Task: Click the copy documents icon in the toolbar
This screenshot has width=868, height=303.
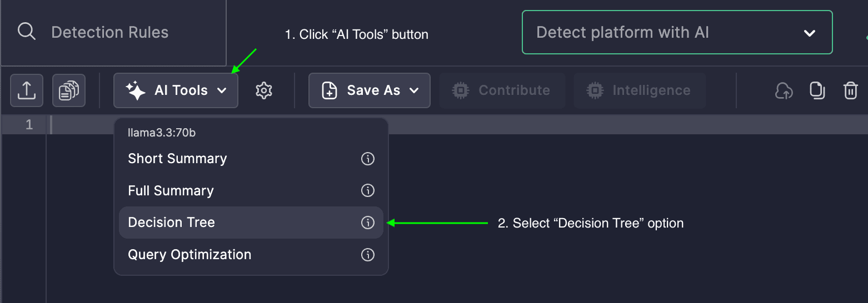Action: 69,90
